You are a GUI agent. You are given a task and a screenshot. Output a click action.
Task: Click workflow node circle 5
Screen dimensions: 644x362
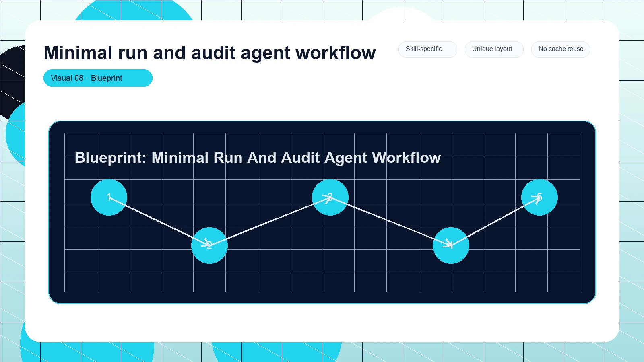pos(539,197)
